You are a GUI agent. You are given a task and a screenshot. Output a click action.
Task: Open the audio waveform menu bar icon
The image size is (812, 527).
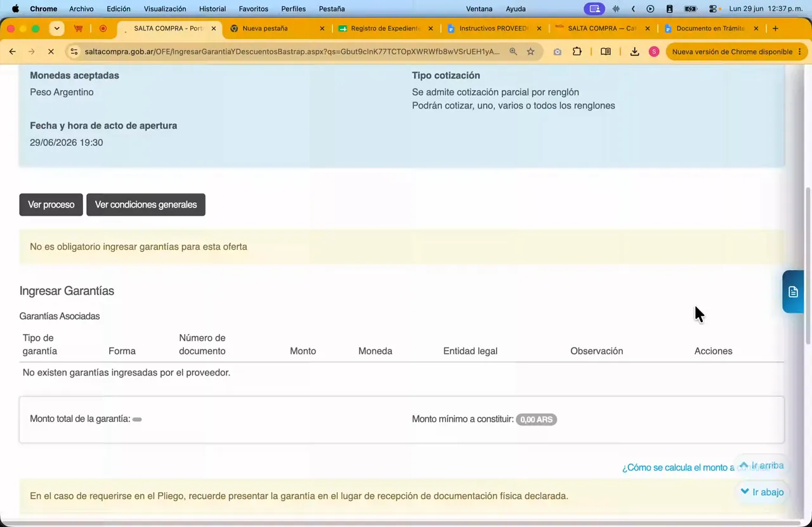click(616, 9)
